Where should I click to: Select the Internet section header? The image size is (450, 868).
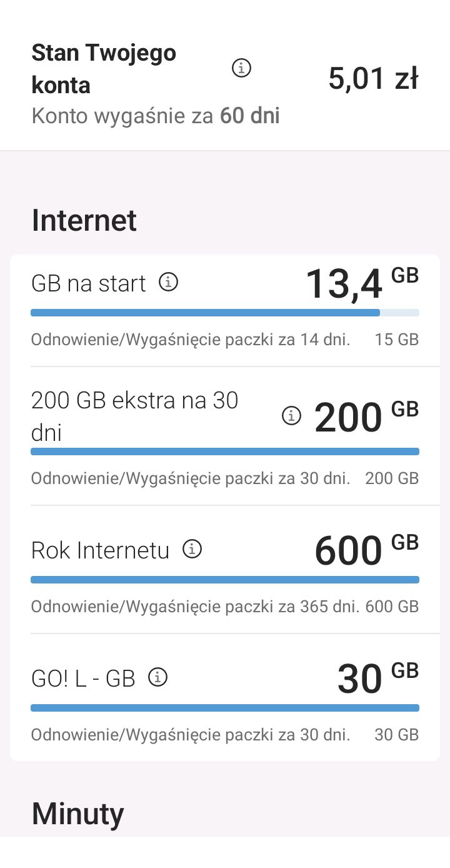click(84, 221)
